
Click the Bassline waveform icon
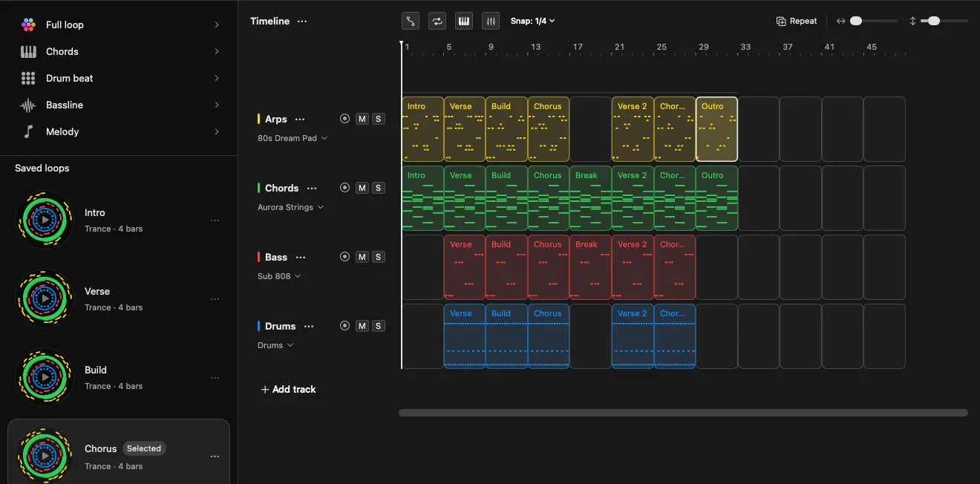tap(28, 105)
